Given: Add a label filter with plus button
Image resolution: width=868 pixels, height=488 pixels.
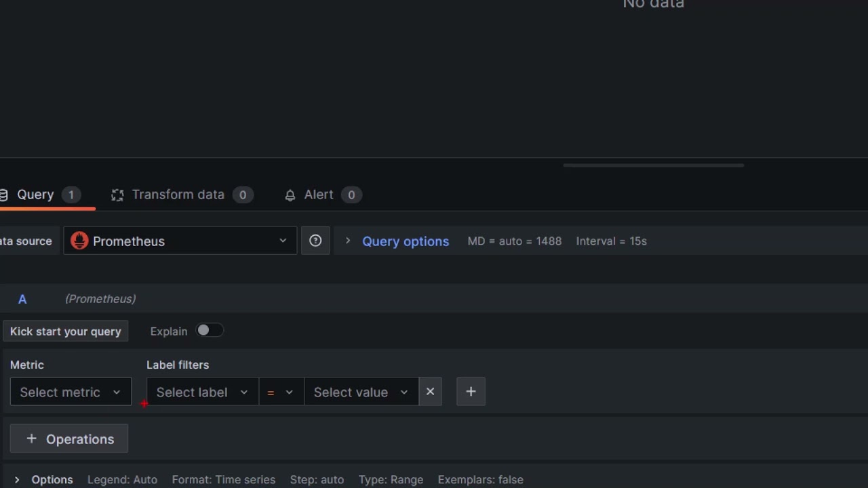Looking at the screenshot, I should click(x=471, y=392).
